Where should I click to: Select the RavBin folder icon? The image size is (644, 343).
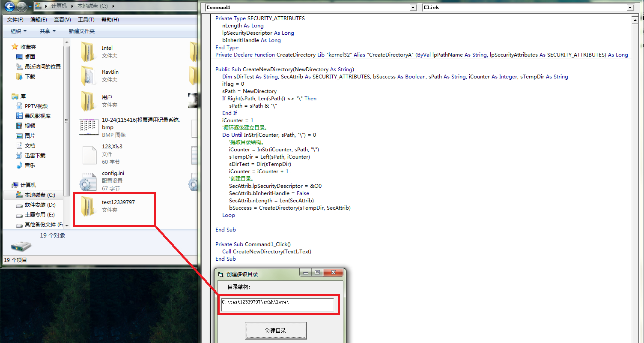click(x=88, y=76)
